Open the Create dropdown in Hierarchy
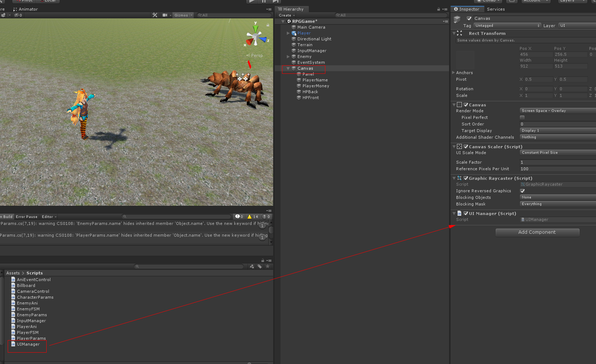 click(287, 15)
